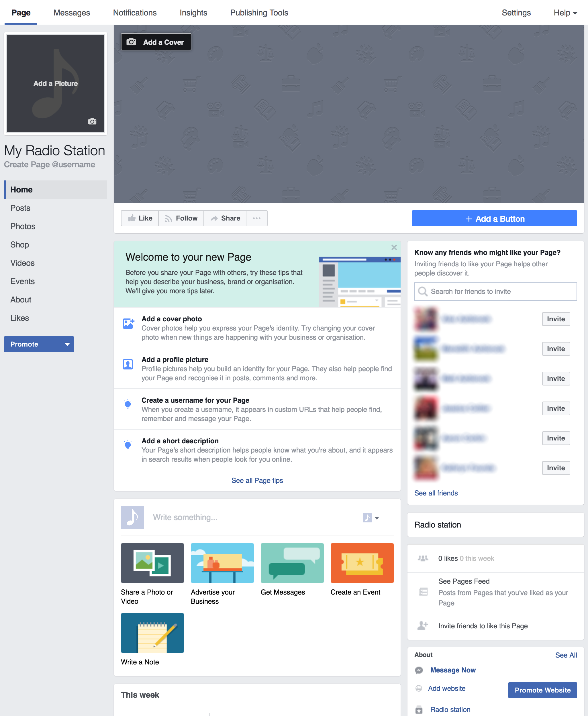Click See all friends link

click(x=436, y=492)
